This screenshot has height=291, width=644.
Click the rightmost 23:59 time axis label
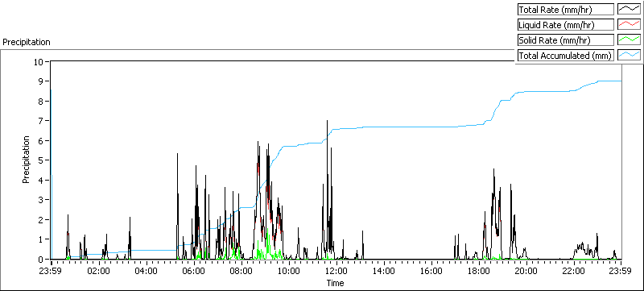click(621, 271)
